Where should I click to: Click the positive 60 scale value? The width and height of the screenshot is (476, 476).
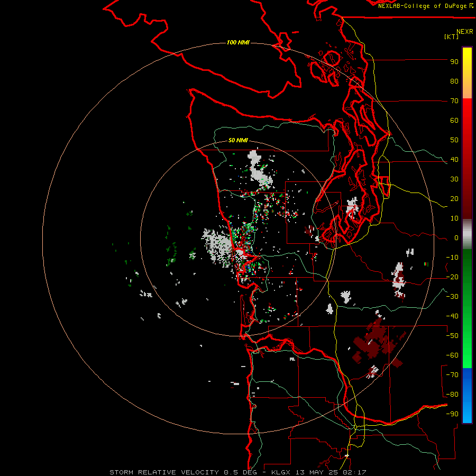click(x=454, y=121)
